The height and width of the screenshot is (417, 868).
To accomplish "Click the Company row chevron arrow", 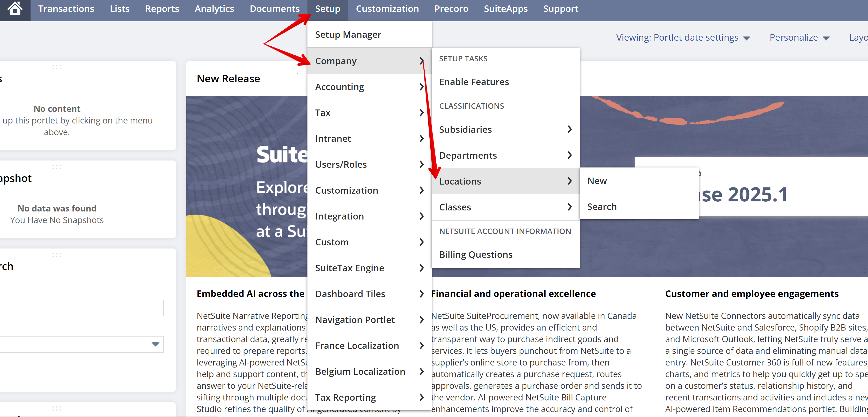I will [422, 61].
